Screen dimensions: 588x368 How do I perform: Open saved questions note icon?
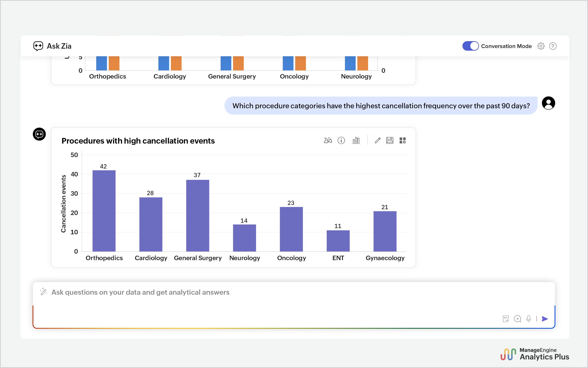pos(506,319)
